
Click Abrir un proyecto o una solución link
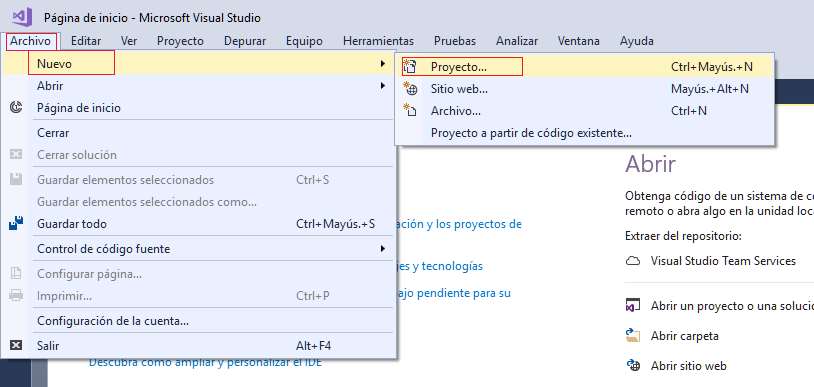732,306
